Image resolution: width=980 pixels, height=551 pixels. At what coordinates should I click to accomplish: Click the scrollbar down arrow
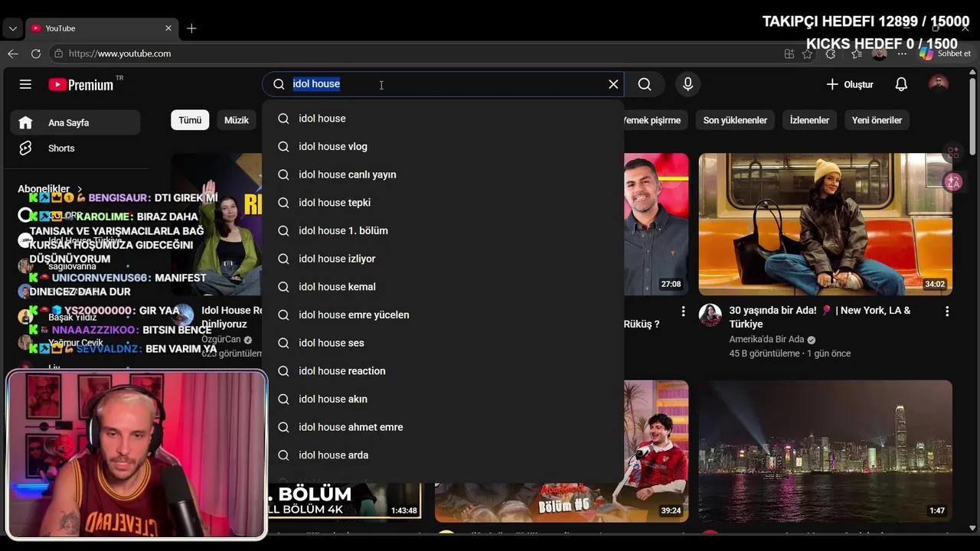click(x=972, y=527)
